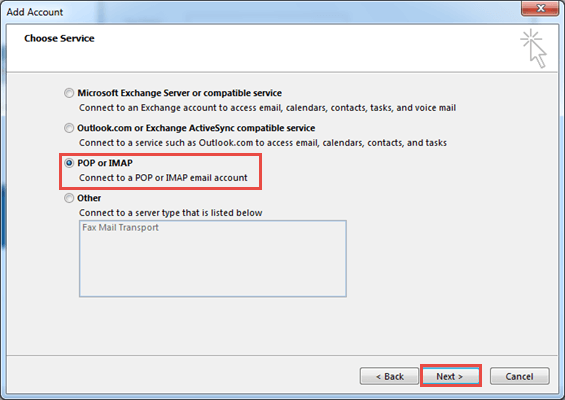Choose the Outlook.com or Exchange ActiveSync radio button

(69, 128)
